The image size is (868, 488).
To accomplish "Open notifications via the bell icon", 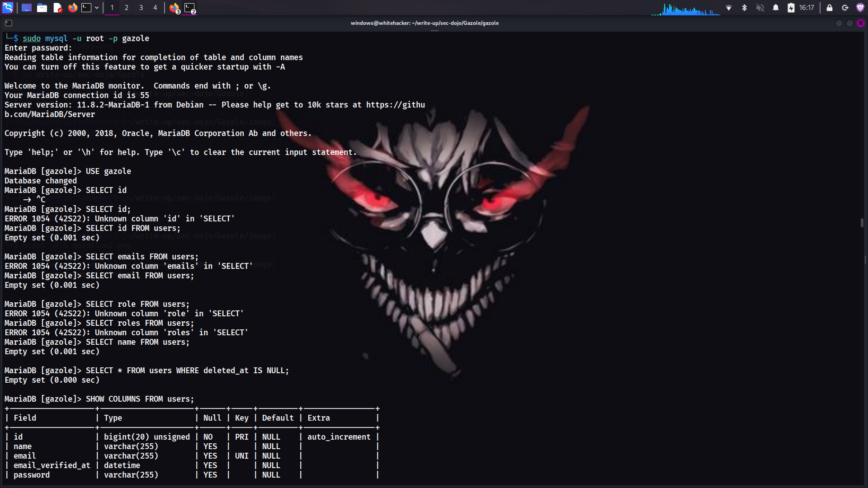I will point(776,8).
